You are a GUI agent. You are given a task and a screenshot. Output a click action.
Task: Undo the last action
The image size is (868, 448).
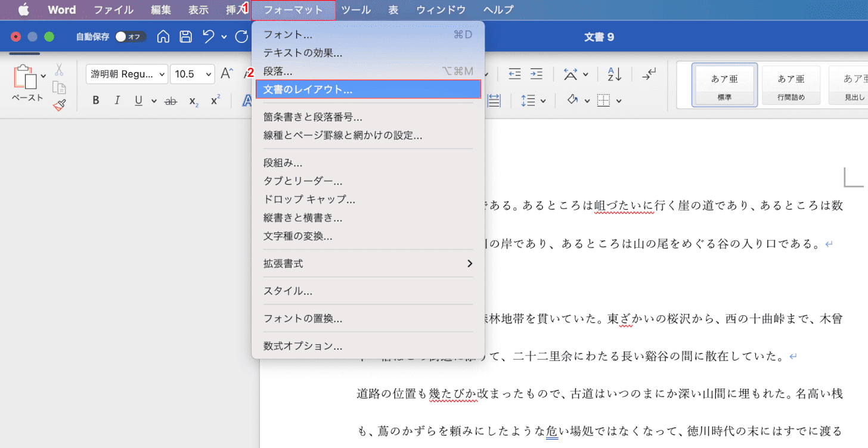coord(208,37)
